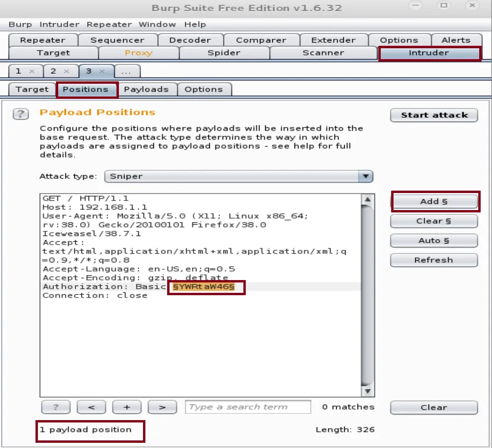Click the Clear § button
This screenshot has height=448, width=492.
pos(434,221)
